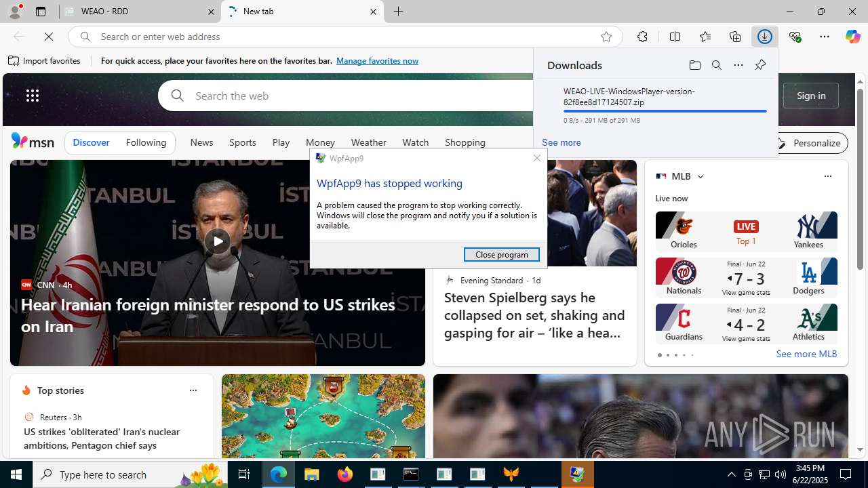868x488 pixels.
Task: Open the tab actions menu icon
Action: coord(41,12)
